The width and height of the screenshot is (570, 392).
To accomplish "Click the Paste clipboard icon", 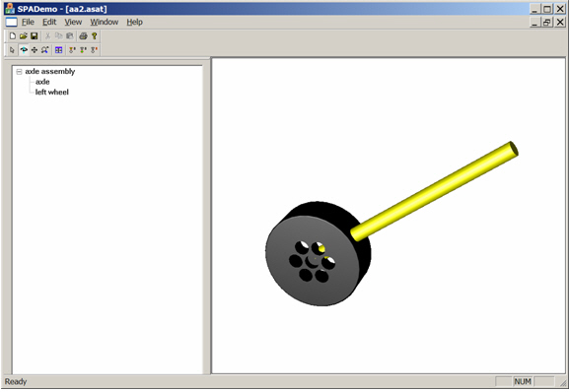I will pos(69,35).
